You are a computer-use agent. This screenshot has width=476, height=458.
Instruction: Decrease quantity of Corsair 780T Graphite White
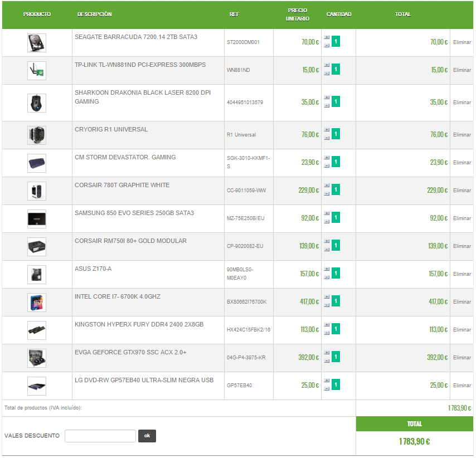(327, 194)
